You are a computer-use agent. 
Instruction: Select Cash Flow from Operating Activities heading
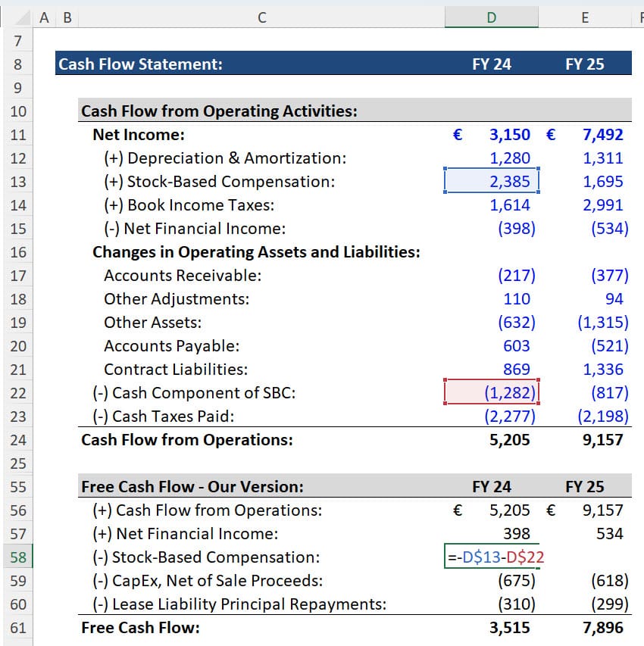pyautogui.click(x=220, y=111)
